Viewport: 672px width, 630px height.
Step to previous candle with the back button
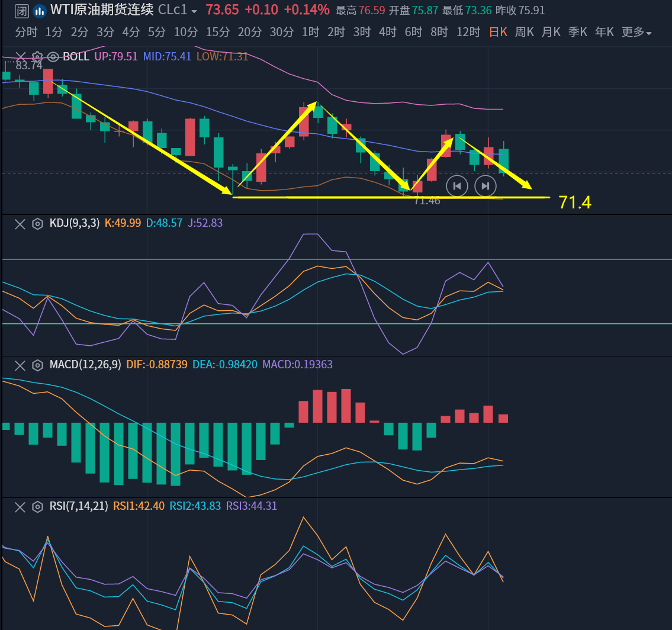457,186
